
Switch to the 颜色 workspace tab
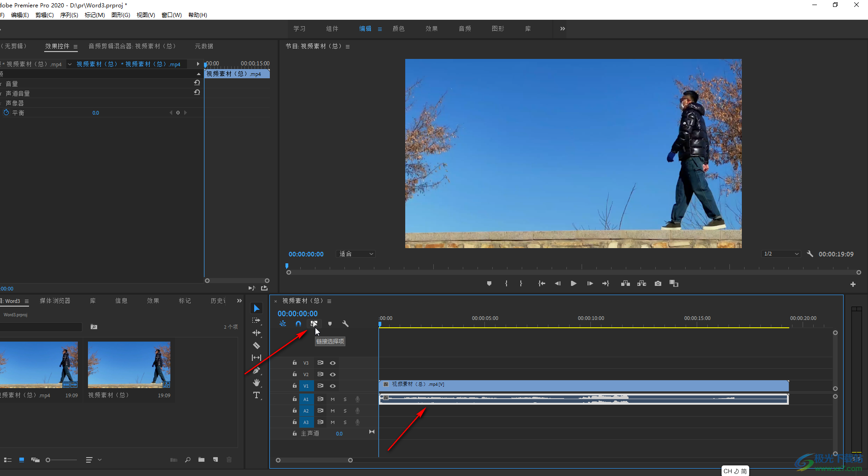coord(398,29)
